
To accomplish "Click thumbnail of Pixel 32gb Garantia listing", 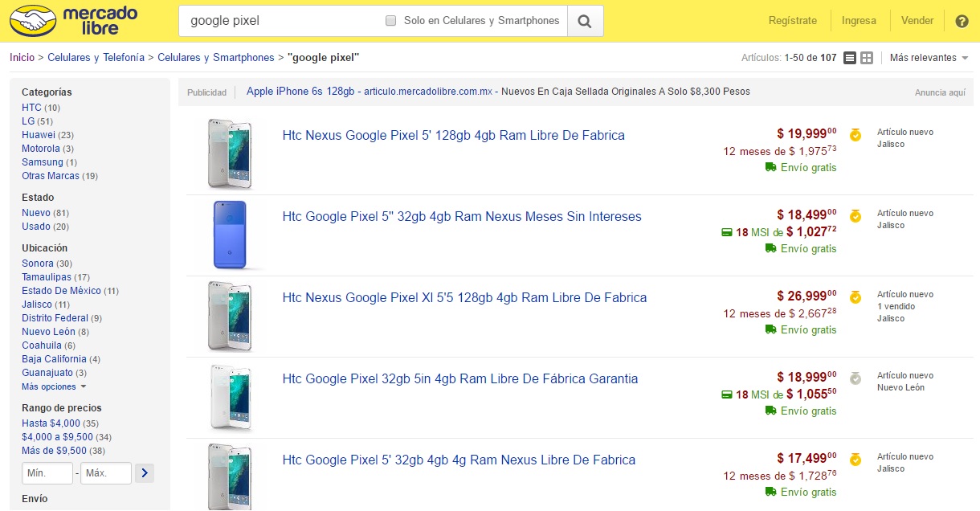I will [230, 398].
